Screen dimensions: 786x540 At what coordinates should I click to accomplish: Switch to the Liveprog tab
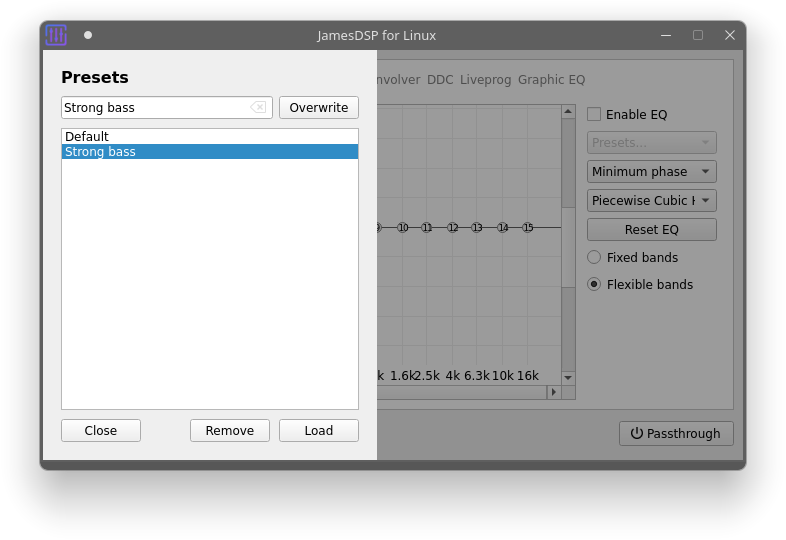485,80
